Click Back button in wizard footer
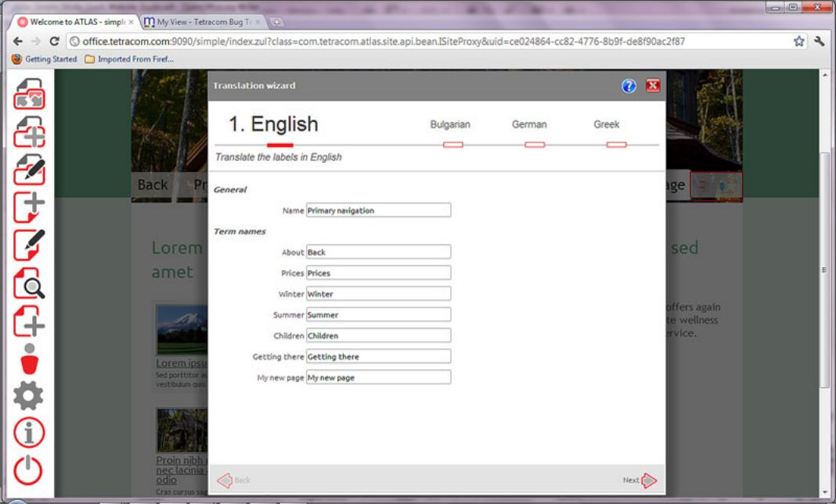The height and width of the screenshot is (504, 836). click(234, 481)
